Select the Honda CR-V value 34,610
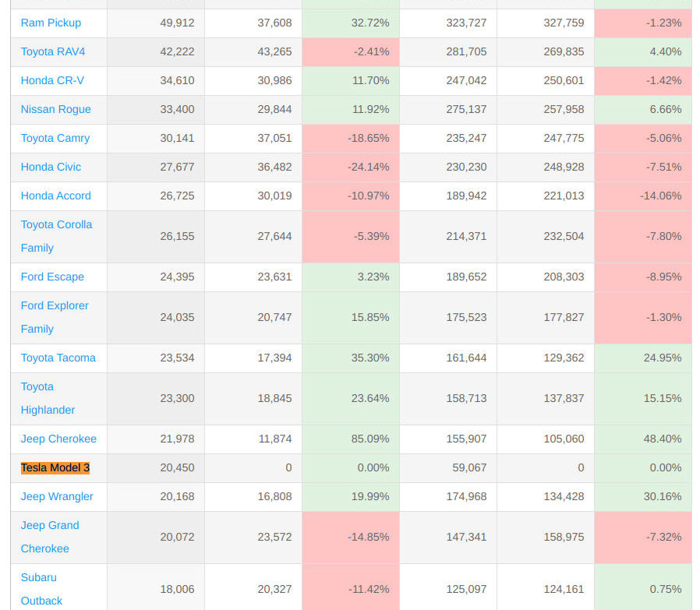This screenshot has width=700, height=610. pos(156,81)
